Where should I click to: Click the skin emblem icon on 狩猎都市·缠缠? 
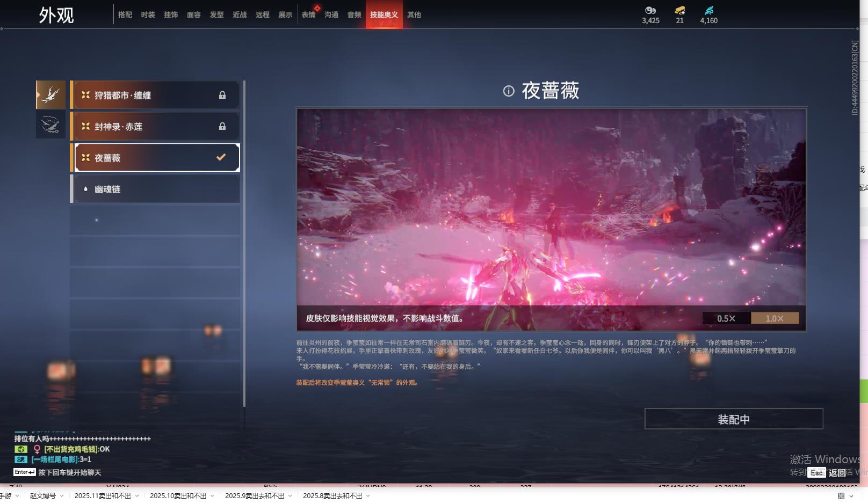85,95
